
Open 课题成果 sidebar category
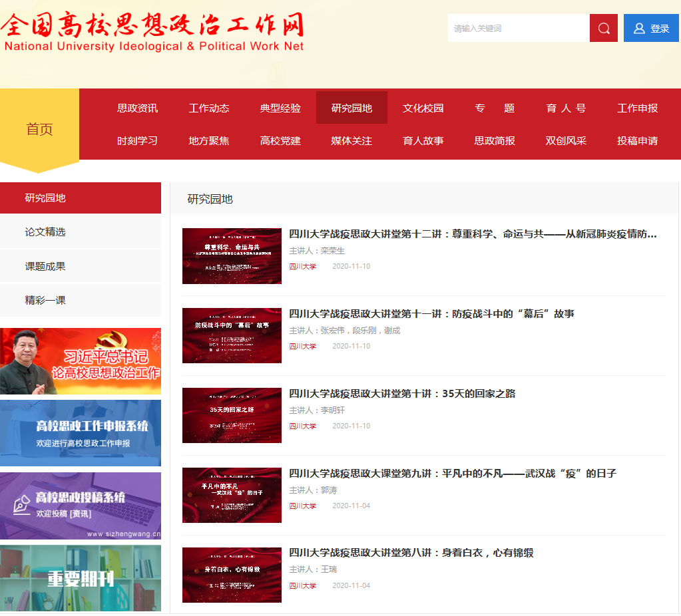45,266
